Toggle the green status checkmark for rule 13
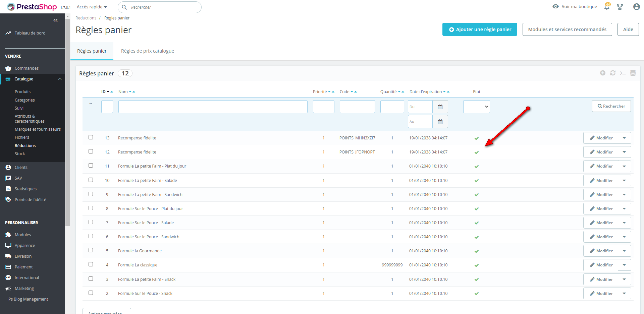644x314 pixels. [476, 138]
